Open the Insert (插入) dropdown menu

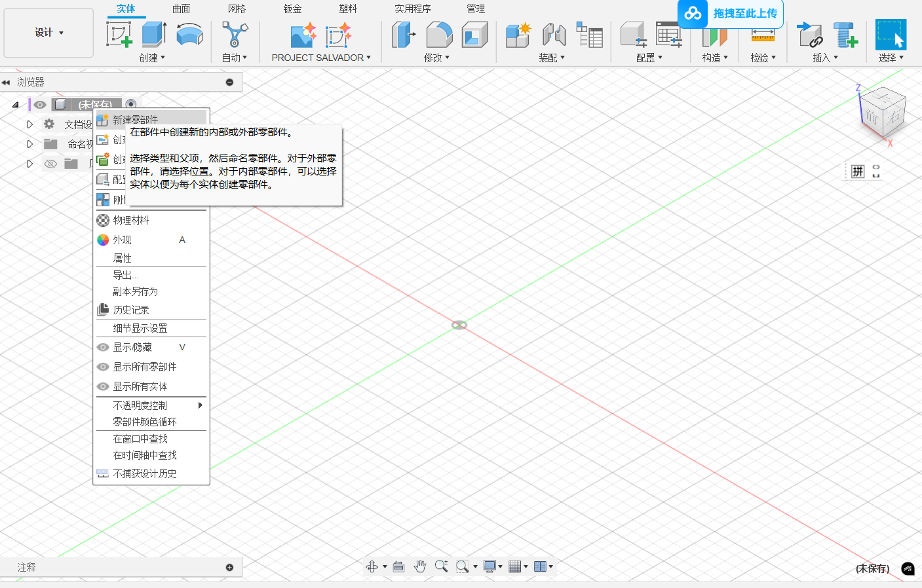tap(826, 58)
